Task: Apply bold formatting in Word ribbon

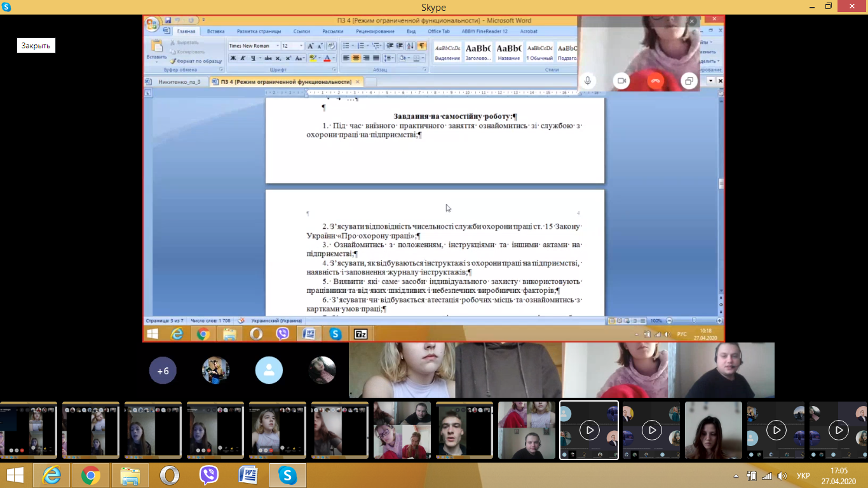Action: coord(233,58)
